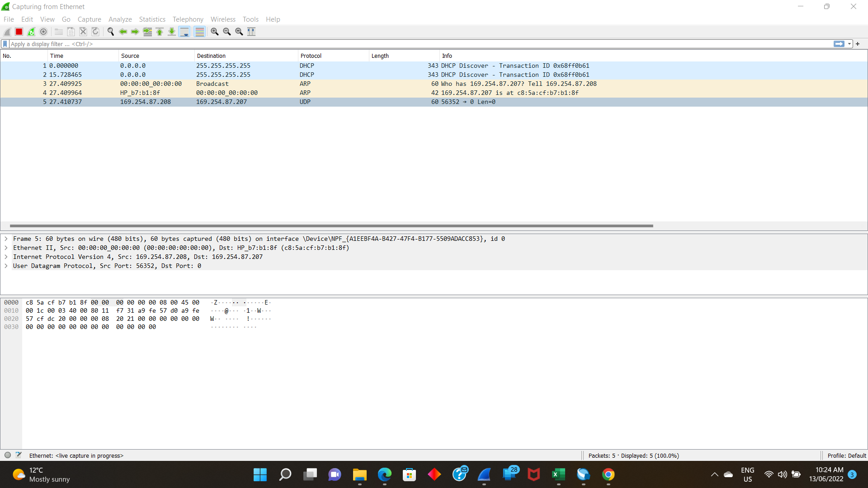This screenshot has width=868, height=488.
Task: Go forward in packet history
Action: click(135, 32)
